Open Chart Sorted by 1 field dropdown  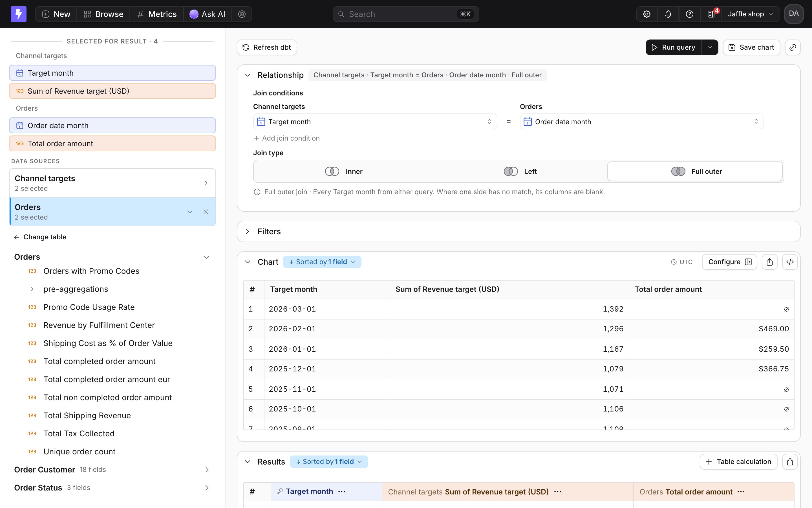[322, 262]
